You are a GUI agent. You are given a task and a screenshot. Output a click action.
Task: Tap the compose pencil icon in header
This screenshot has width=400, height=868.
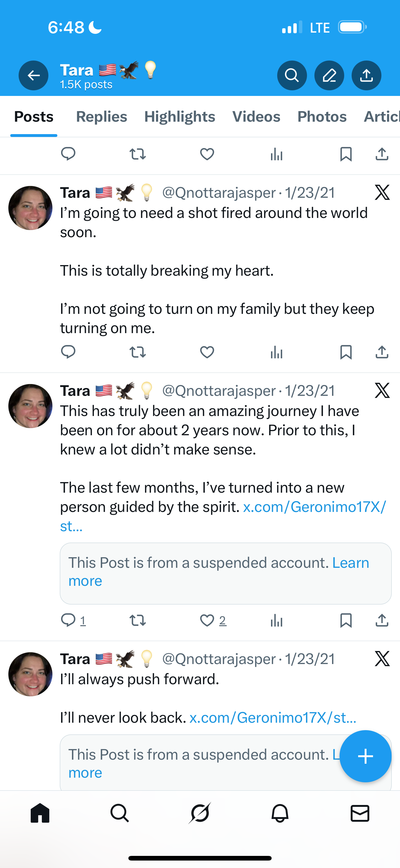point(329,75)
